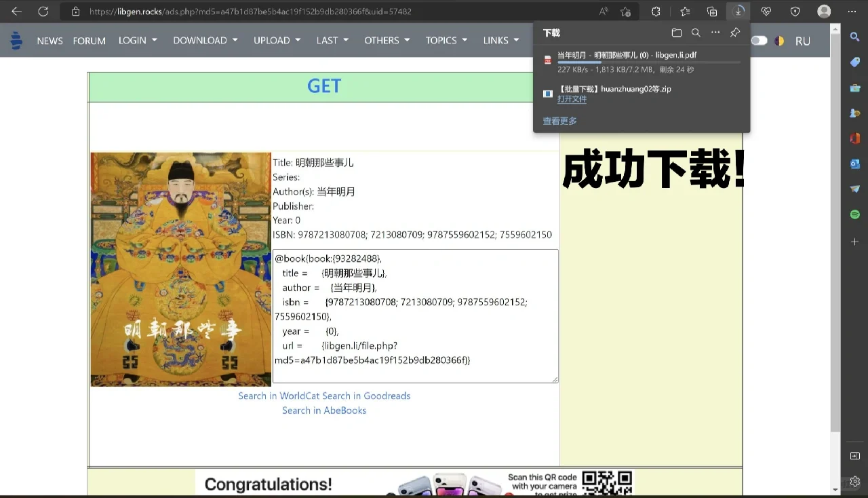Image resolution: width=868 pixels, height=498 pixels.
Task: Switch language to RU
Action: pyautogui.click(x=803, y=41)
